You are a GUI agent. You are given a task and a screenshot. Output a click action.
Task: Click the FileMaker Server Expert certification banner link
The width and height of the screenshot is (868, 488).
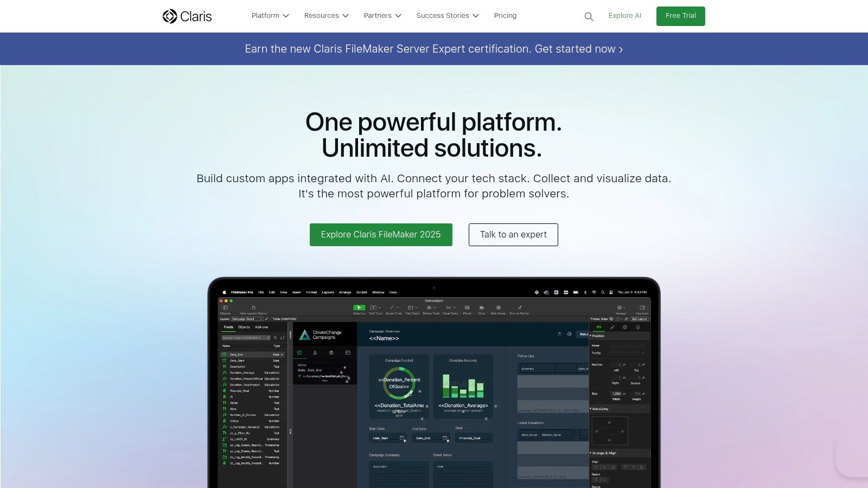(434, 49)
